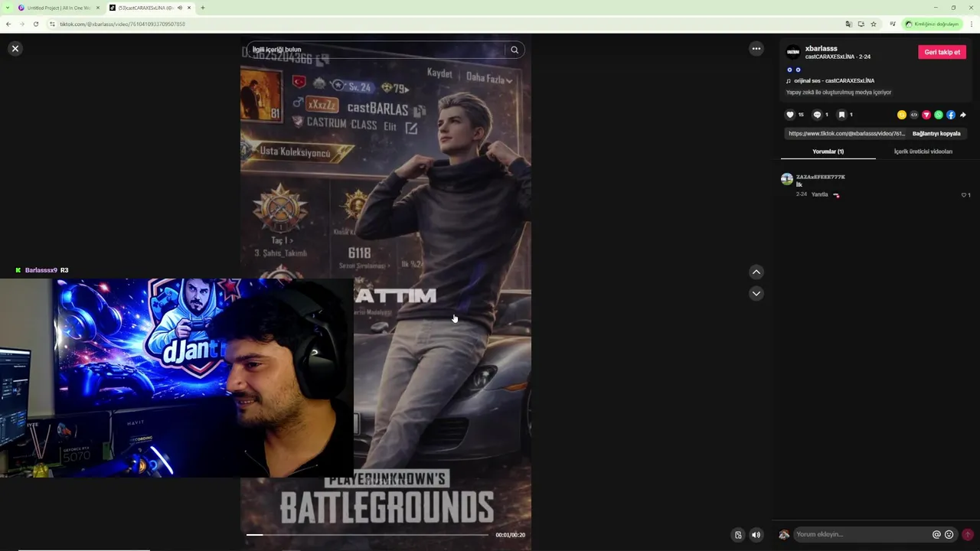Click the browser back arrow
Viewport: 980px width, 551px height.
[x=8, y=24]
